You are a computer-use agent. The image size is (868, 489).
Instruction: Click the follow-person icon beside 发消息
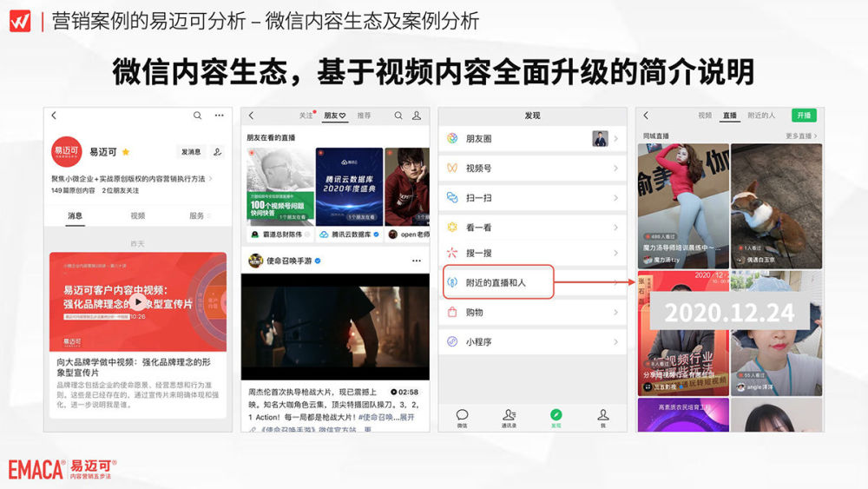pos(218,152)
